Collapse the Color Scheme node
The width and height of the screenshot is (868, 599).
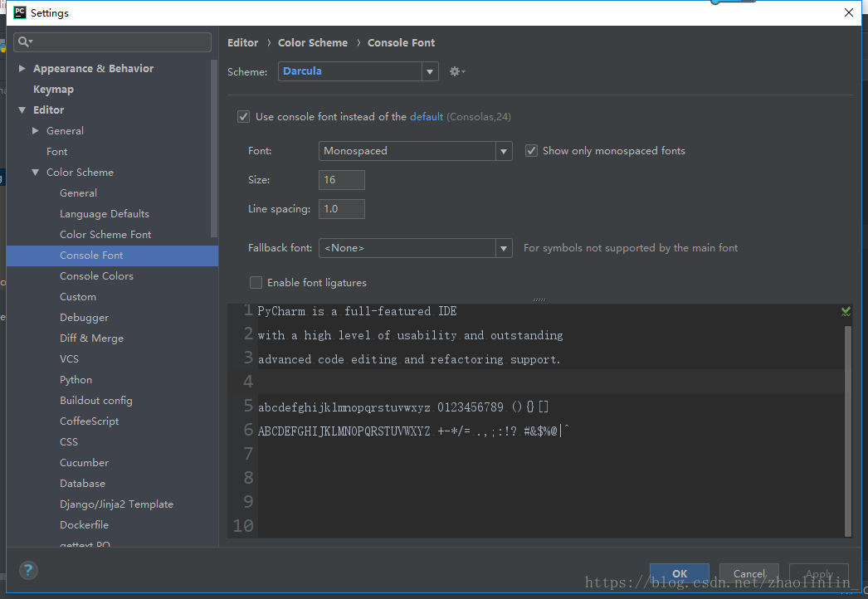[x=36, y=173]
